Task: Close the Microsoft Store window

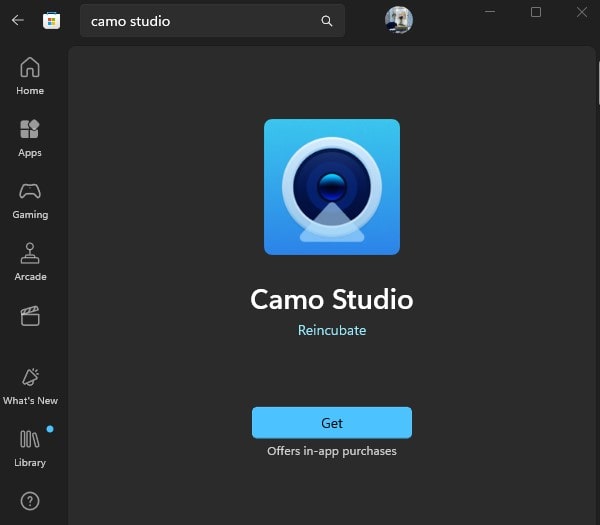Action: [x=582, y=12]
